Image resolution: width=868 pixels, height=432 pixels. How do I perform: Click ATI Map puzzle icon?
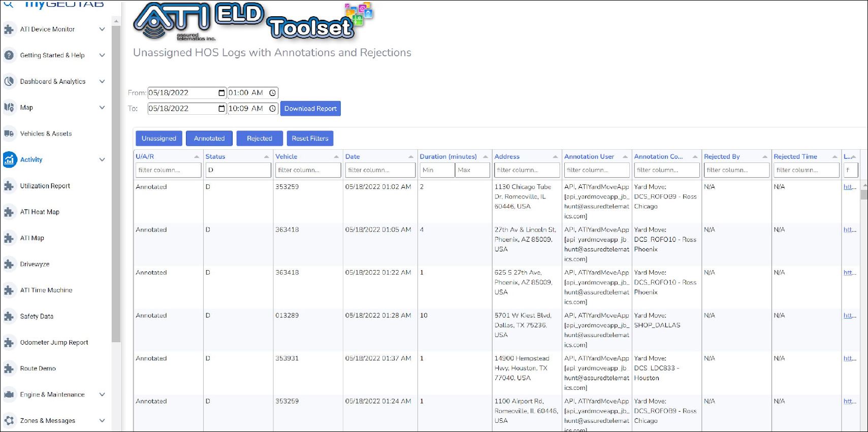[x=9, y=238]
